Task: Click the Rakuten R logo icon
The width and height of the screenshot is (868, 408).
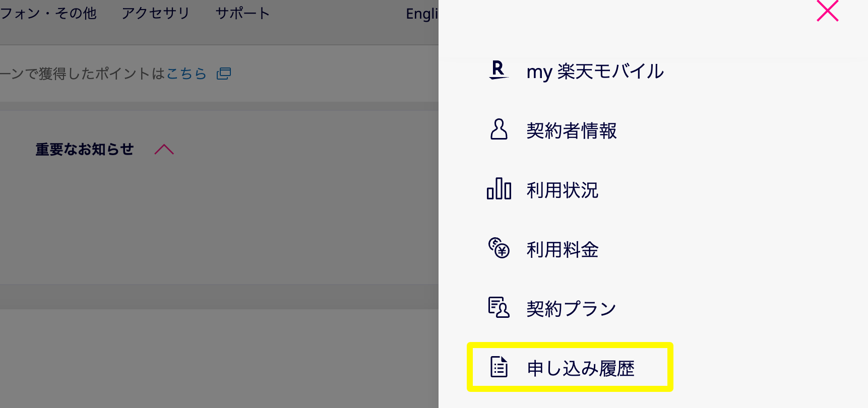Action: 499,70
